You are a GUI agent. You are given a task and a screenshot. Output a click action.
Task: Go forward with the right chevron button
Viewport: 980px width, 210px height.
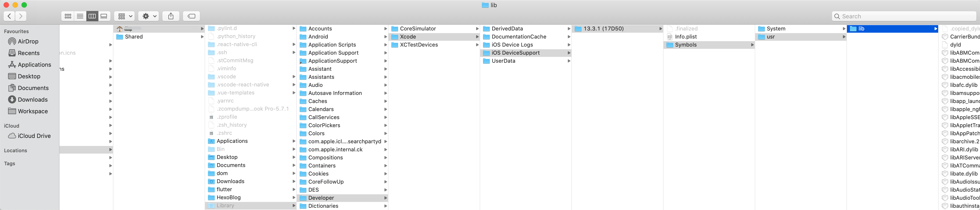(21, 16)
